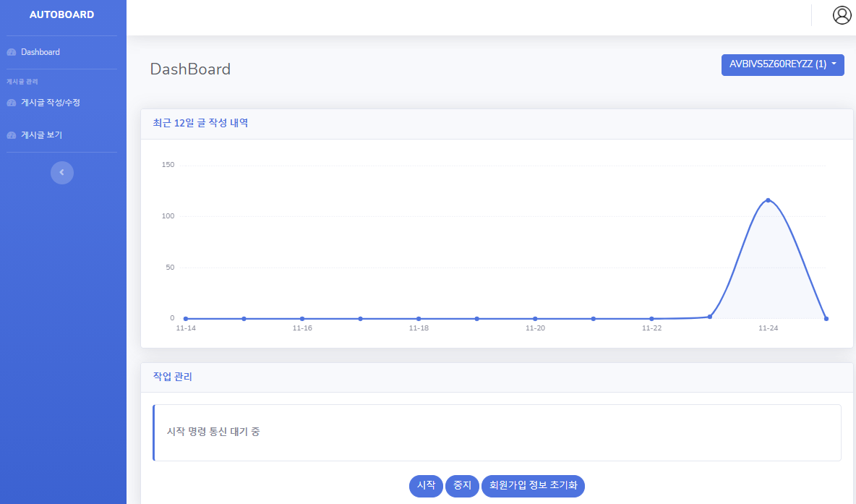The width and height of the screenshot is (856, 504).
Task: Select the chart point at 11-18
Action: [419, 318]
